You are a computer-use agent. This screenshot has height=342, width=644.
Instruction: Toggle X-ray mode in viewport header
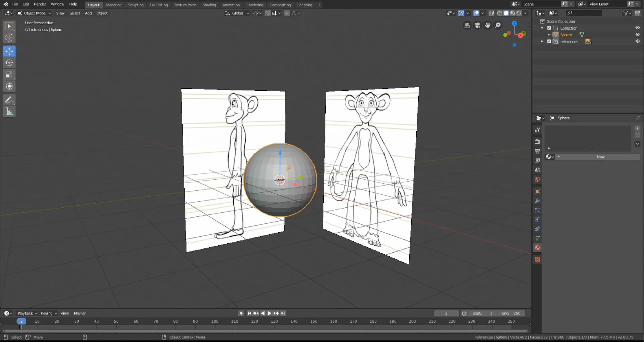coord(491,13)
